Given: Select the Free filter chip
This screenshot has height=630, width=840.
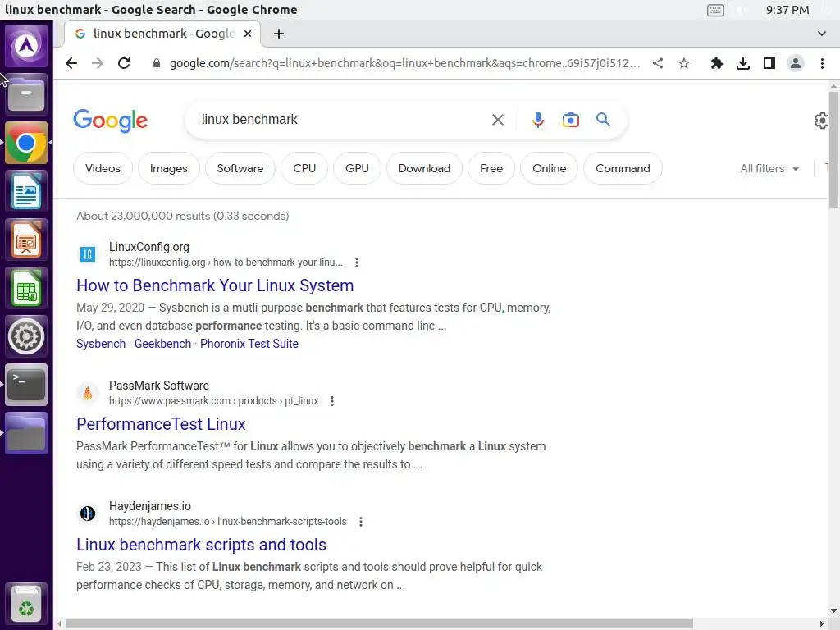Looking at the screenshot, I should click(491, 168).
